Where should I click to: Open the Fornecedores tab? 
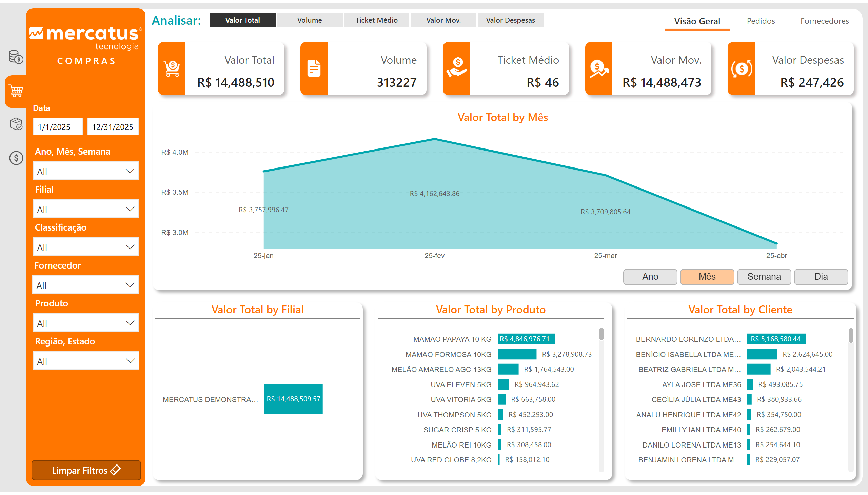point(824,21)
